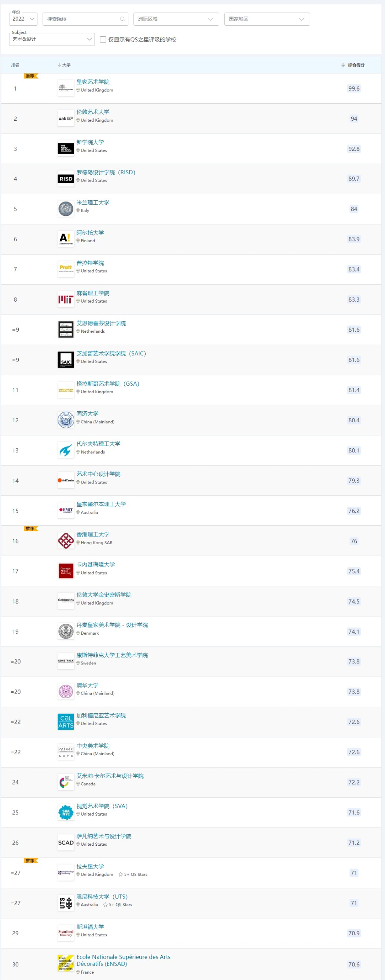
Task: Click the Aalto University logo
Action: [x=66, y=239]
